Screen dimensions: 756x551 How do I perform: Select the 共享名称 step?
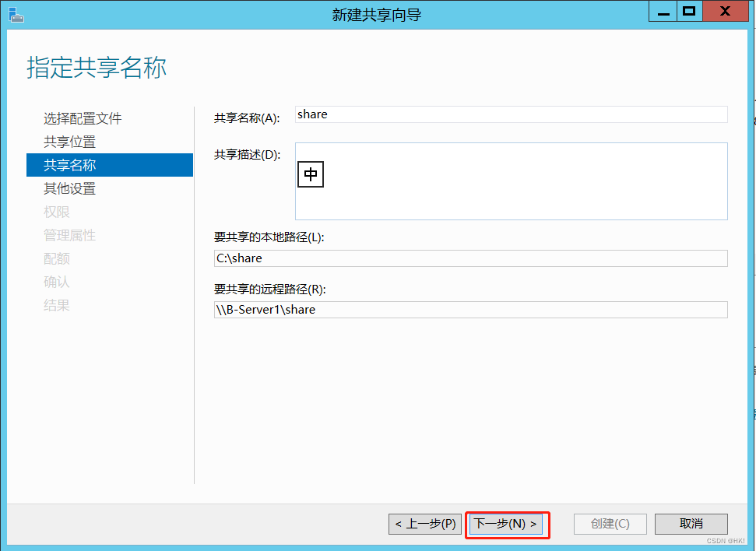(110, 165)
